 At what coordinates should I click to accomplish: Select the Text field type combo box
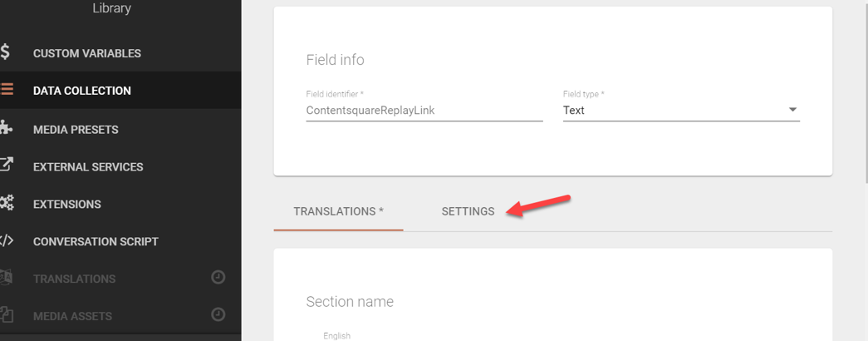pos(681,111)
